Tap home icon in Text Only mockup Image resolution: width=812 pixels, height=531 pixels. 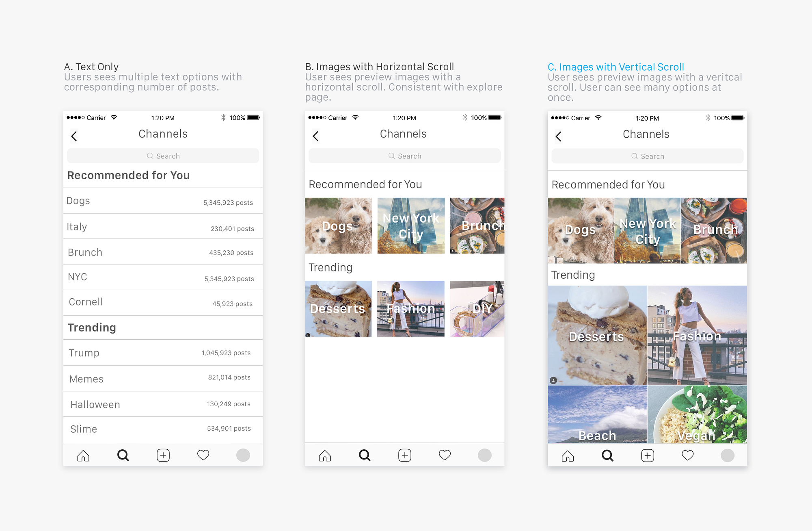pos(83,455)
